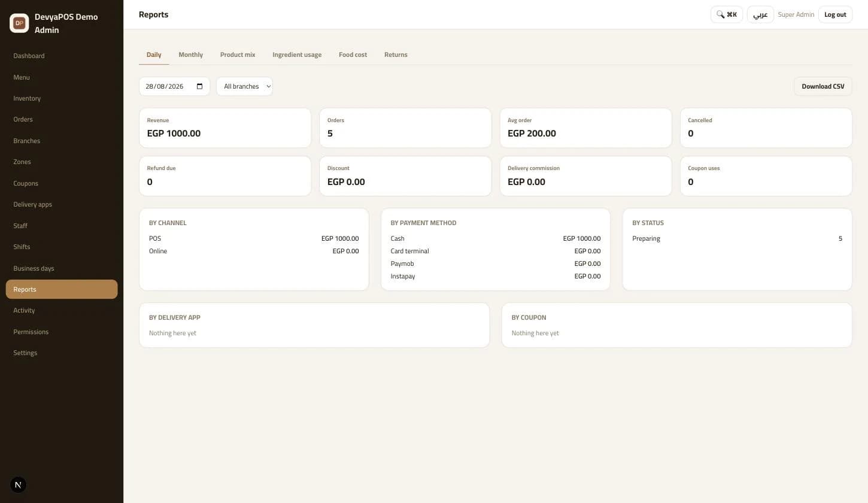
Task: Go to the Food cost tab
Action: click(353, 54)
